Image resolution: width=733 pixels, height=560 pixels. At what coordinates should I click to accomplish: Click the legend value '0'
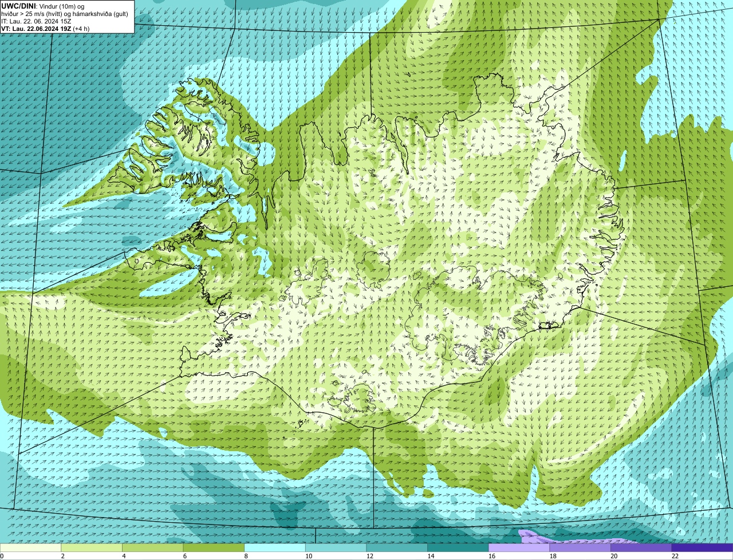(x=2, y=556)
